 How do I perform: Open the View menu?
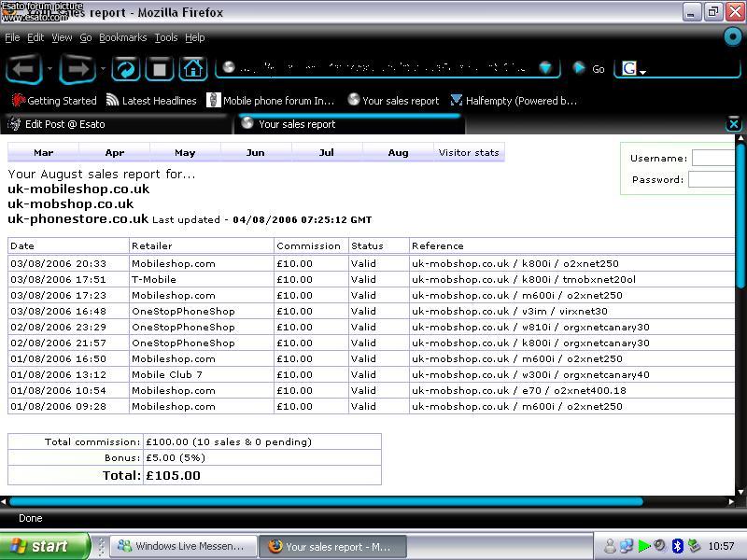coord(62,37)
